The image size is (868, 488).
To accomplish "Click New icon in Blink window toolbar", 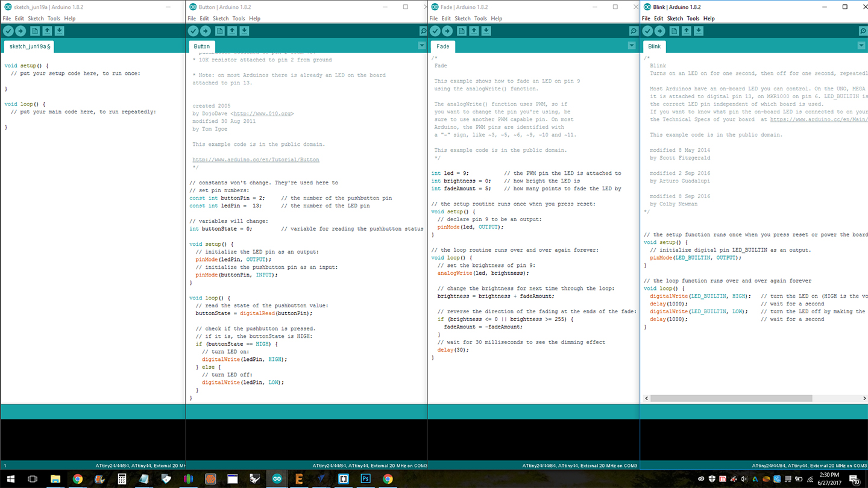I will pos(675,31).
